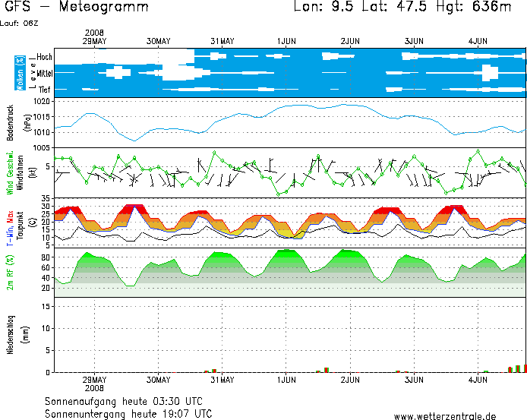Click the Lon/Lat/Hgt location header text
This screenshot has height=420, width=527.
coord(402,8)
